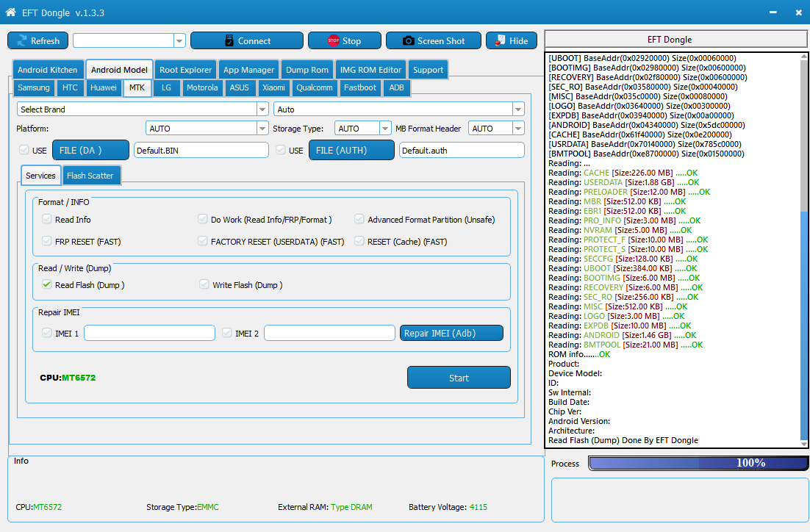Enable the Write Flash (Dump) checkbox

204,284
